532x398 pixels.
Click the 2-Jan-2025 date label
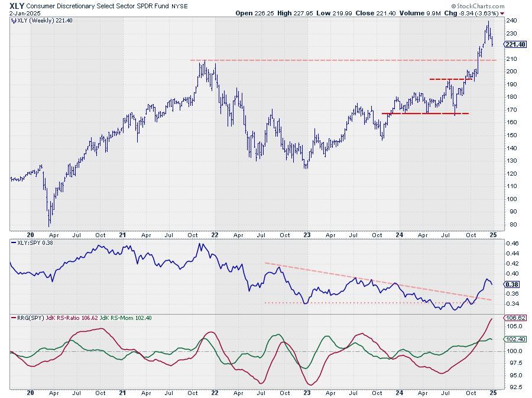[25, 14]
